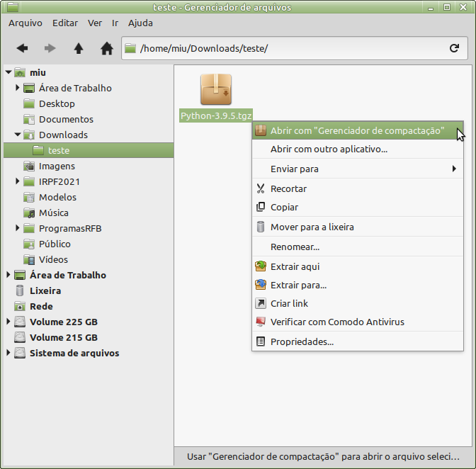The height and width of the screenshot is (469, 476).
Task: Select the Documentos folder in tree
Action: (66, 119)
